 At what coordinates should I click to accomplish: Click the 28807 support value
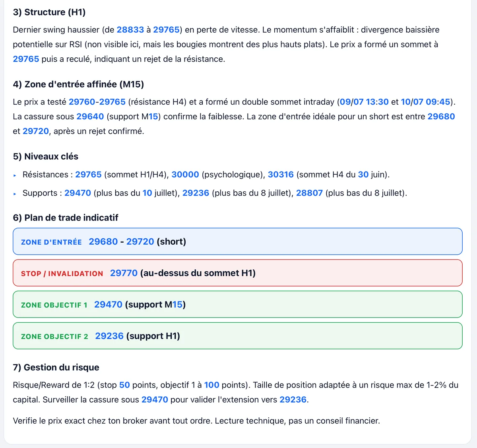(309, 193)
